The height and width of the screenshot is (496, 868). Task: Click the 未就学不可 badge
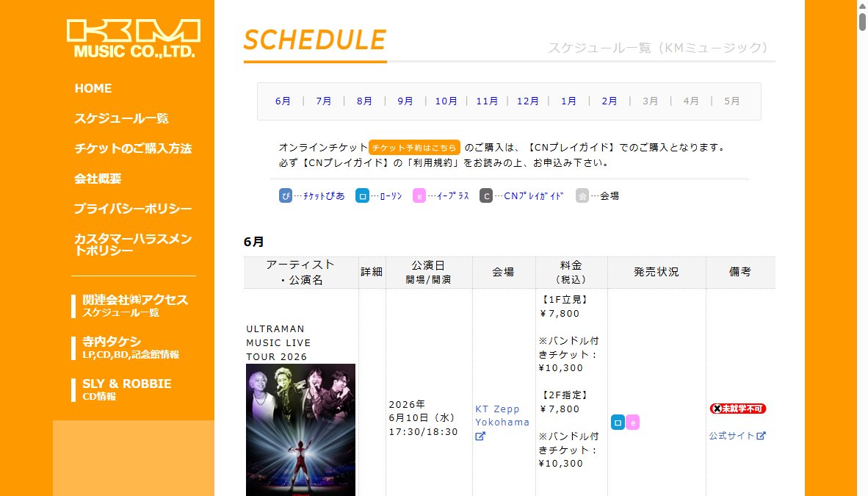point(738,409)
